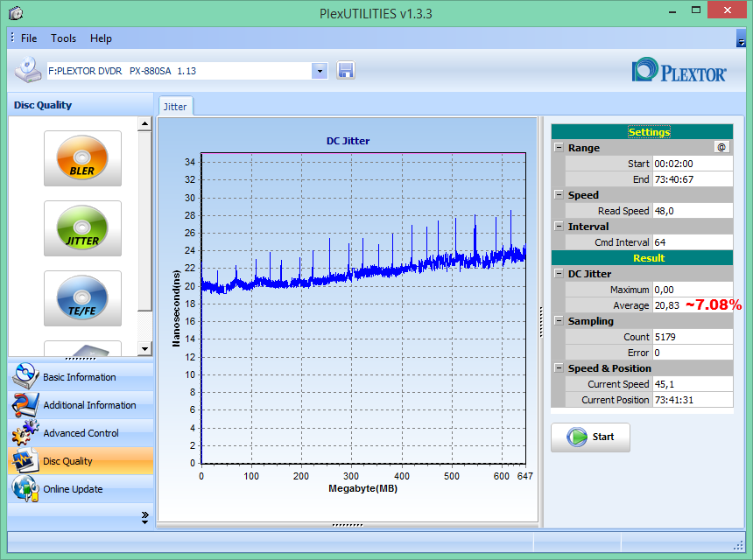Open Advanced Control section
The image size is (753, 560).
tap(81, 433)
